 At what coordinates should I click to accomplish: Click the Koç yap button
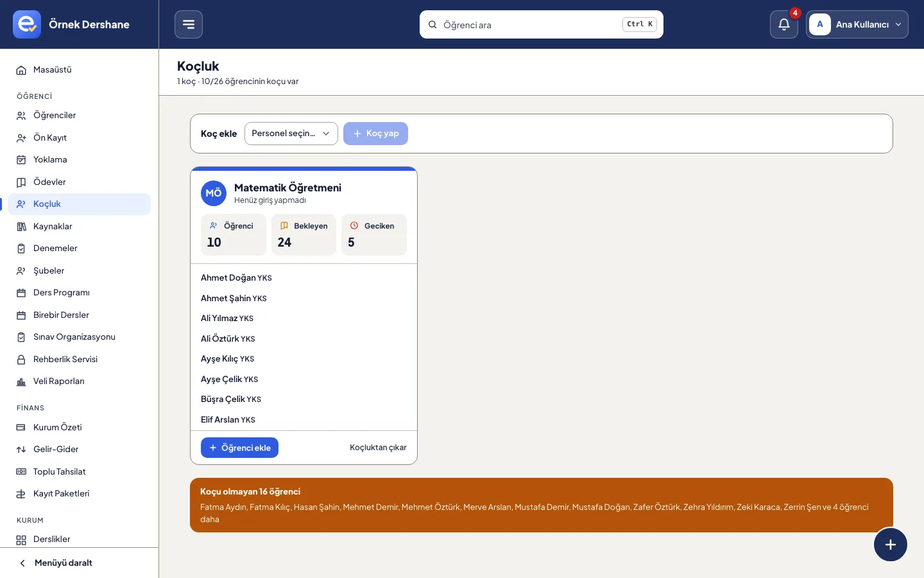click(x=375, y=134)
